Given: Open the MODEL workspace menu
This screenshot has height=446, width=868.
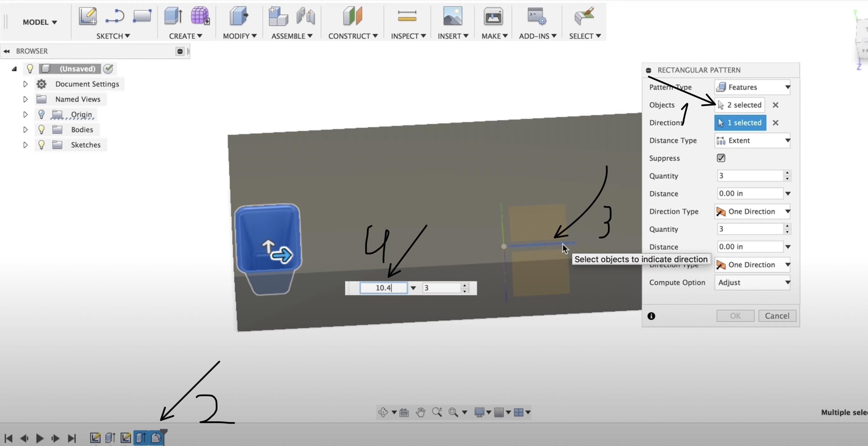Looking at the screenshot, I should (x=39, y=22).
